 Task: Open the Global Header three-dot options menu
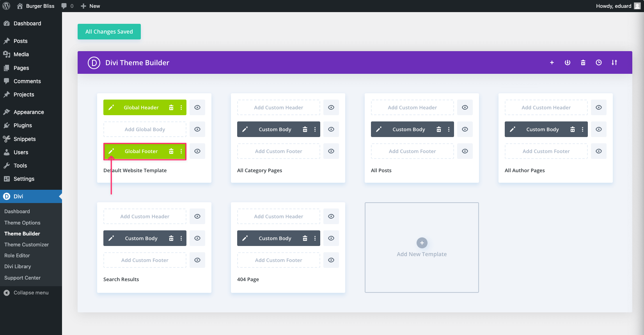point(181,107)
